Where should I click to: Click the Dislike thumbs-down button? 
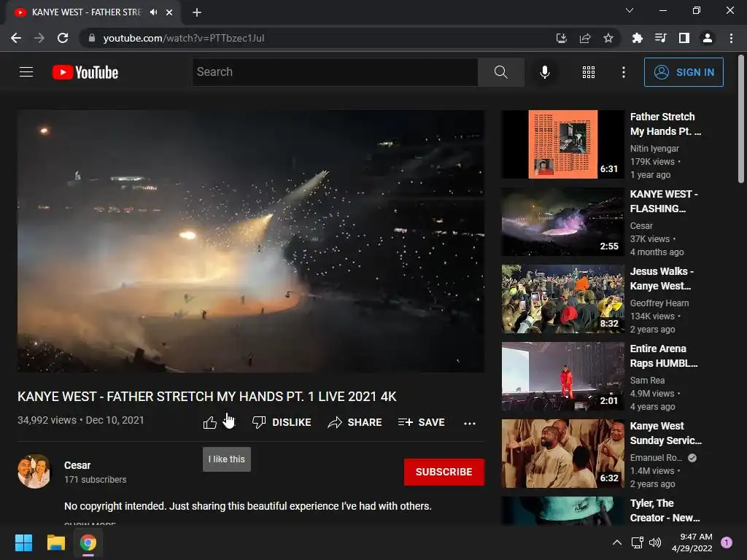282,422
